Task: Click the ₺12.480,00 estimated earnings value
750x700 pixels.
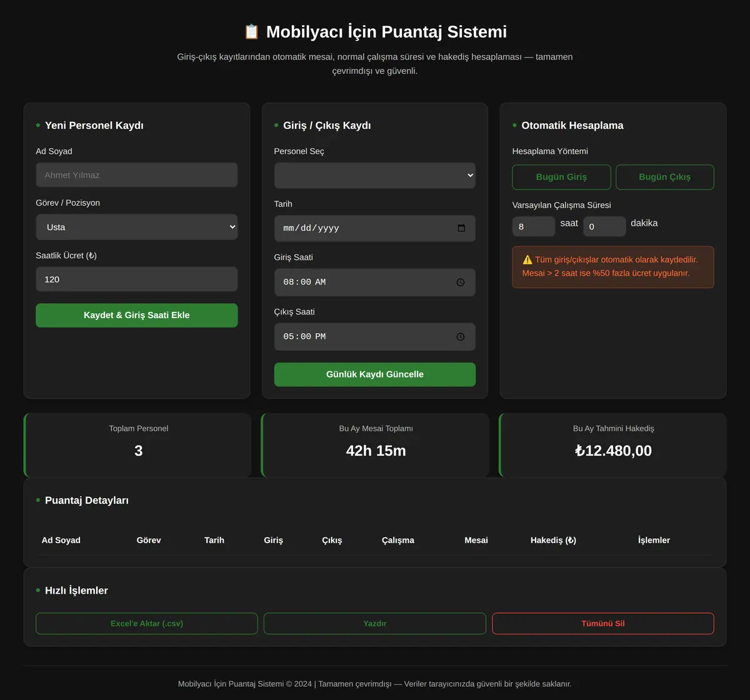Action: 613,451
